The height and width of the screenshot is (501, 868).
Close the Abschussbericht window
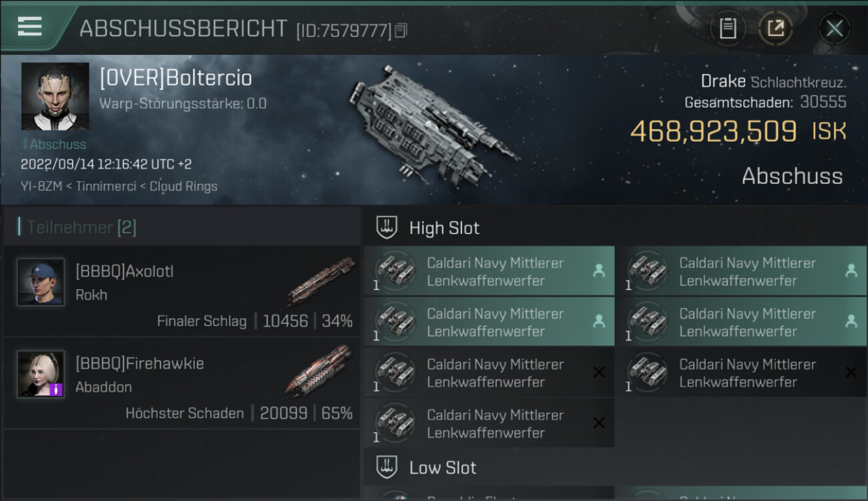click(834, 29)
